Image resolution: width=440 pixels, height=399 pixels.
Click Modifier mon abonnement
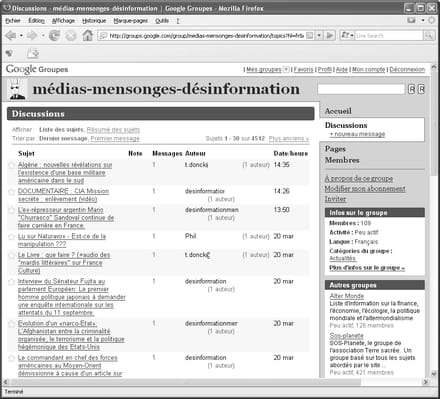[365, 189]
